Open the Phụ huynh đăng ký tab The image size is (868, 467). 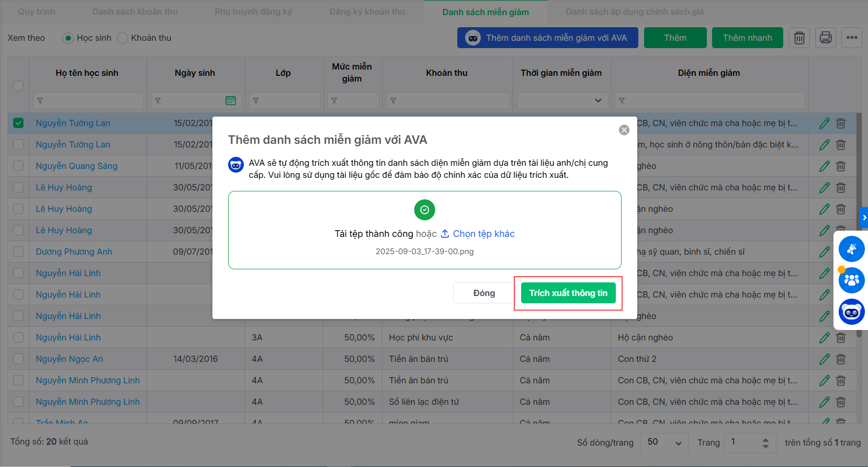coord(253,12)
